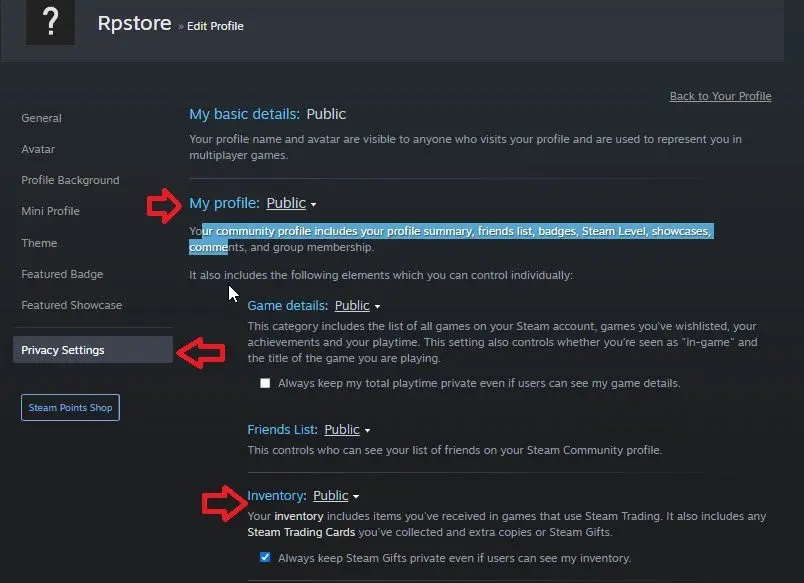Switch to the Theme section

pyautogui.click(x=39, y=243)
